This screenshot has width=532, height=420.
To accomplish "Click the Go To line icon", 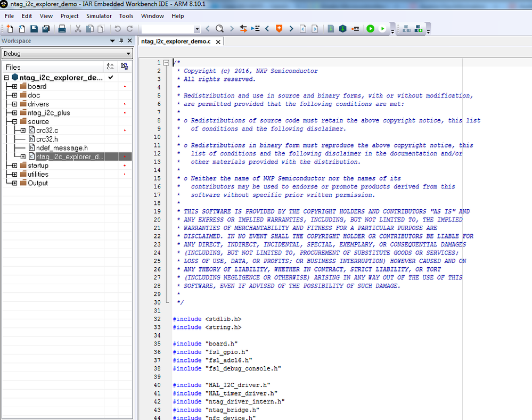I will (255, 29).
